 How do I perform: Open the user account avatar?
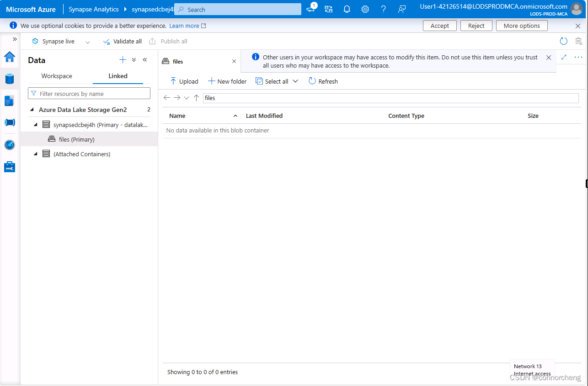click(x=577, y=9)
